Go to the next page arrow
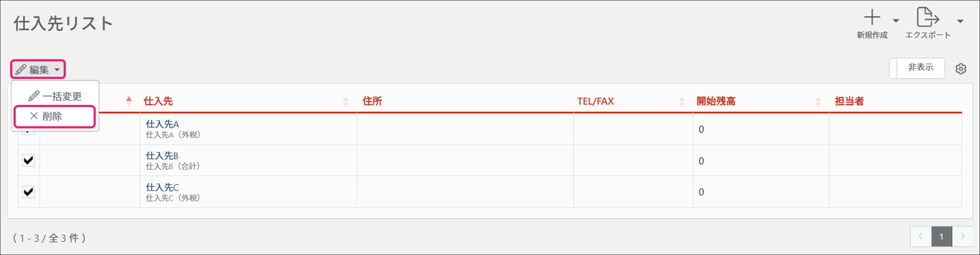The width and height of the screenshot is (980, 255). 962,237
